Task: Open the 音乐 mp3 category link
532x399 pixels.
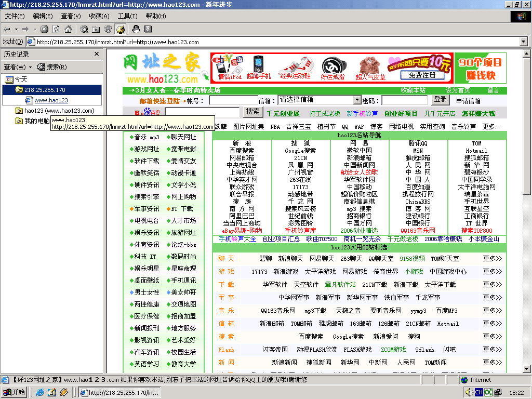Action: (147, 137)
